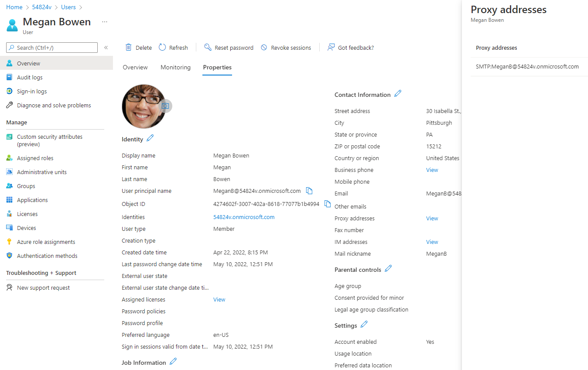Delete the user Megan Bowen
This screenshot has width=588, height=370.
(x=139, y=48)
